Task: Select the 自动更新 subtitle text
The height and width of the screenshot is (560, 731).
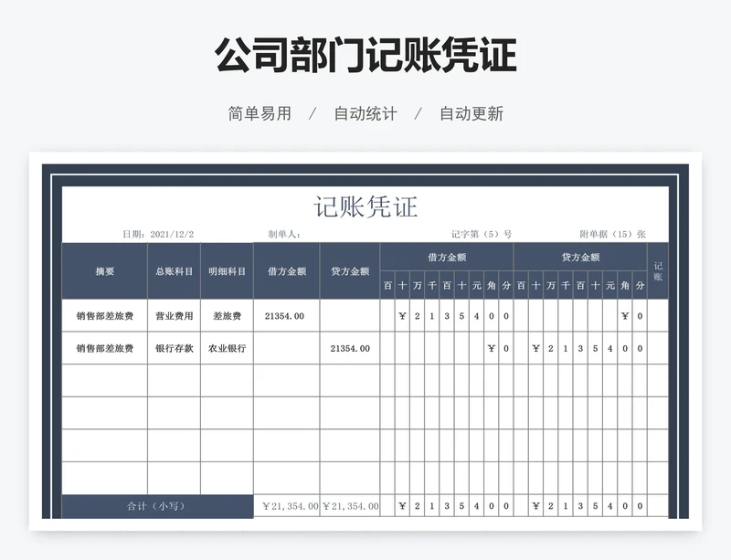Action: tap(471, 114)
